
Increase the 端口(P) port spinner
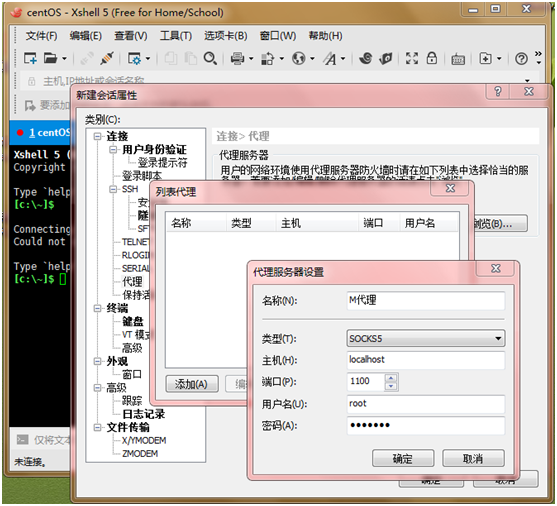click(x=391, y=378)
